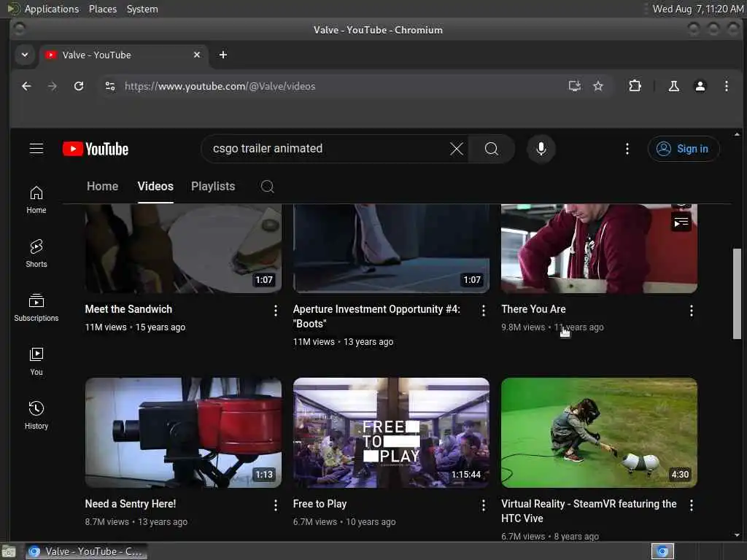Open the System menu
The height and width of the screenshot is (560, 747).
142,9
